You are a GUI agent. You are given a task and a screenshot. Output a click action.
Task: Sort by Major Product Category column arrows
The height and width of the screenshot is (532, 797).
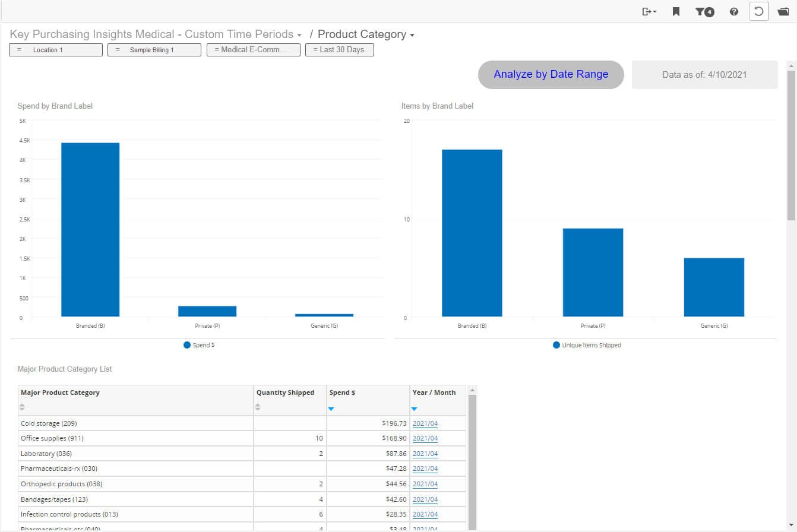point(22,407)
